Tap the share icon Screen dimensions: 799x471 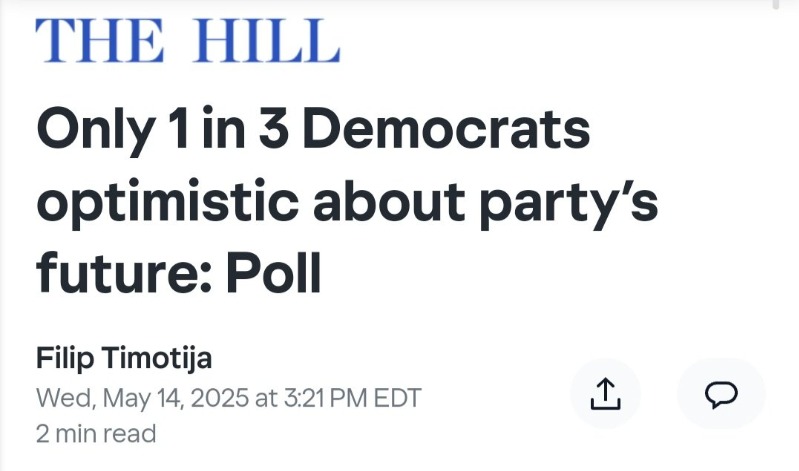tap(604, 395)
